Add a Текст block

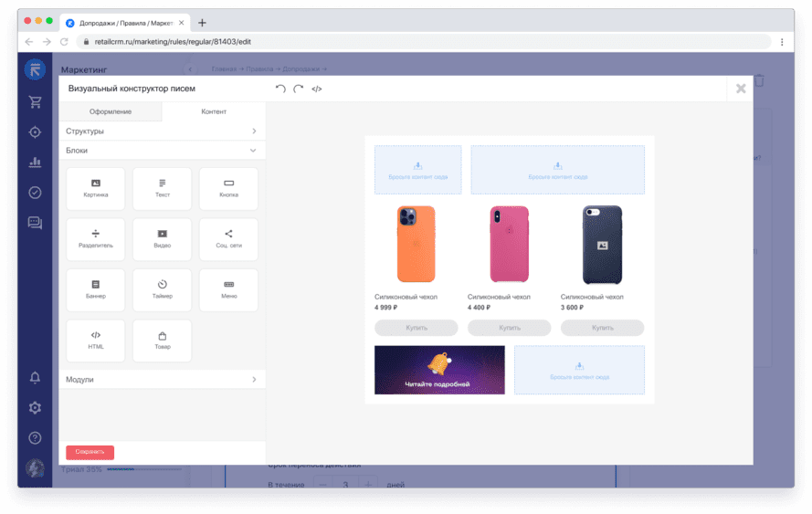coord(162,188)
